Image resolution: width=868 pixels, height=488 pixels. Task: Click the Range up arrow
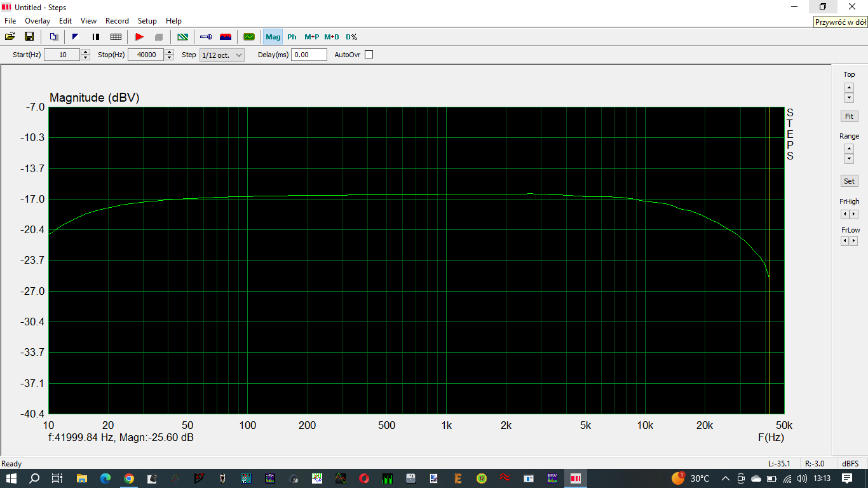(849, 149)
